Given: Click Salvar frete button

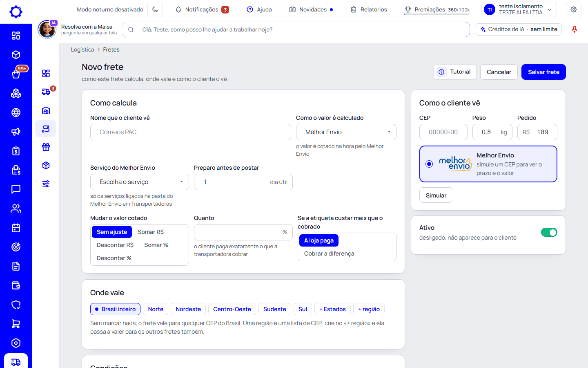Looking at the screenshot, I should [543, 72].
